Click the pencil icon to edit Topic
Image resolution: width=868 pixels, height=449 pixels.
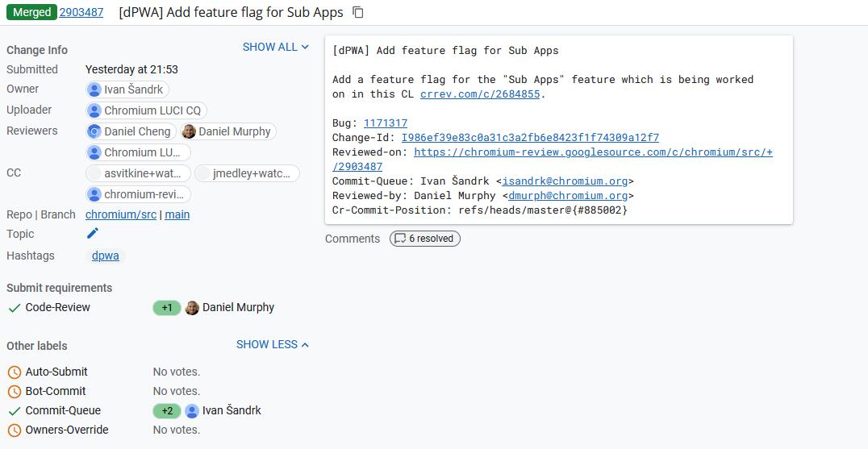[x=93, y=234]
